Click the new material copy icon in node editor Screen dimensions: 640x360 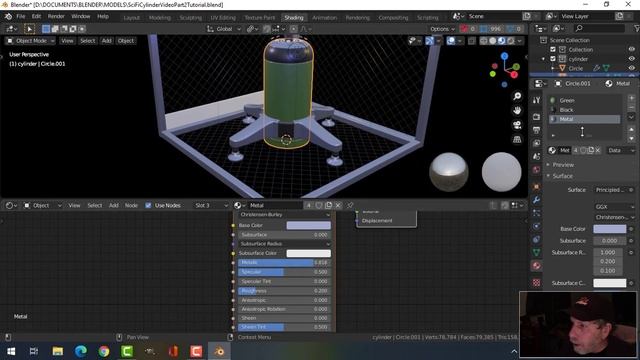(x=329, y=205)
